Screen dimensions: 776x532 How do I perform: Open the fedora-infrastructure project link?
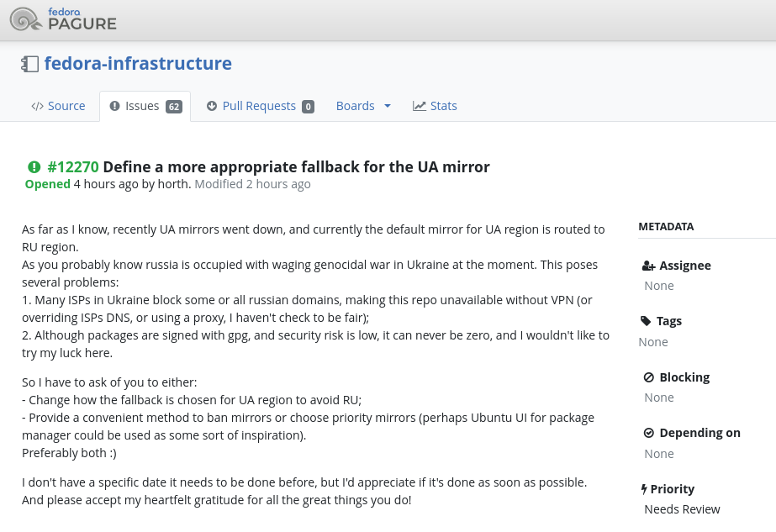click(x=138, y=64)
